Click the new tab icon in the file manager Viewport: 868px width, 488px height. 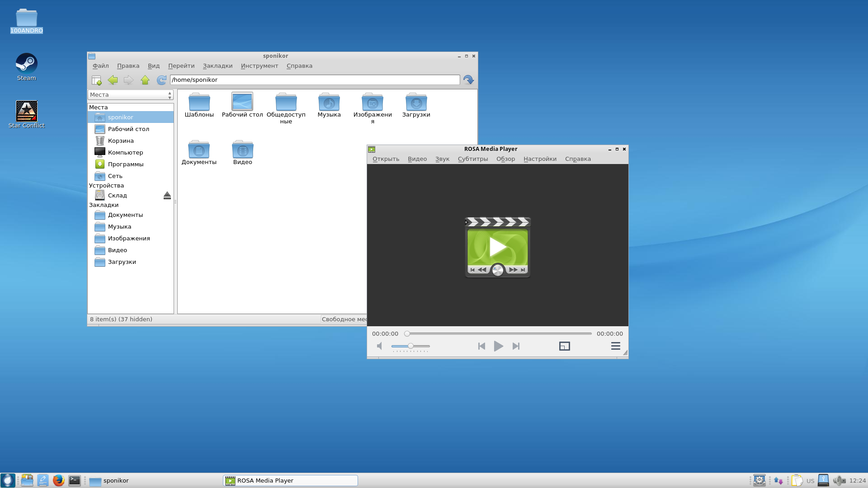tap(96, 80)
